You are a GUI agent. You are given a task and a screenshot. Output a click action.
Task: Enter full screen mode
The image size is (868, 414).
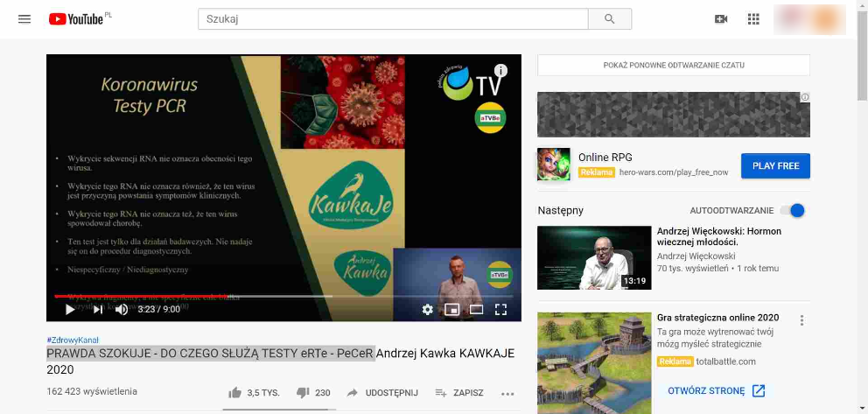[500, 309]
